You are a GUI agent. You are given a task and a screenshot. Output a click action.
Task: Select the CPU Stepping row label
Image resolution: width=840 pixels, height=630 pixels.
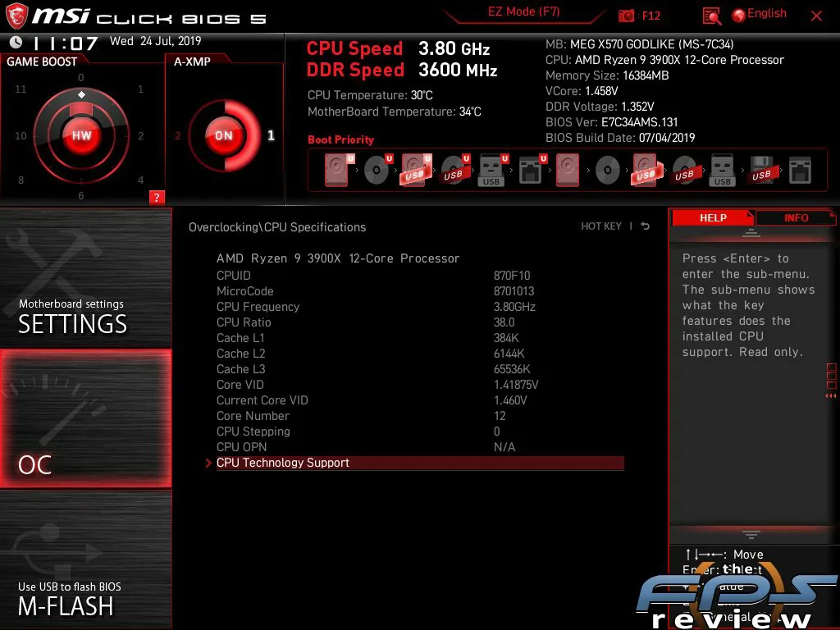click(253, 431)
